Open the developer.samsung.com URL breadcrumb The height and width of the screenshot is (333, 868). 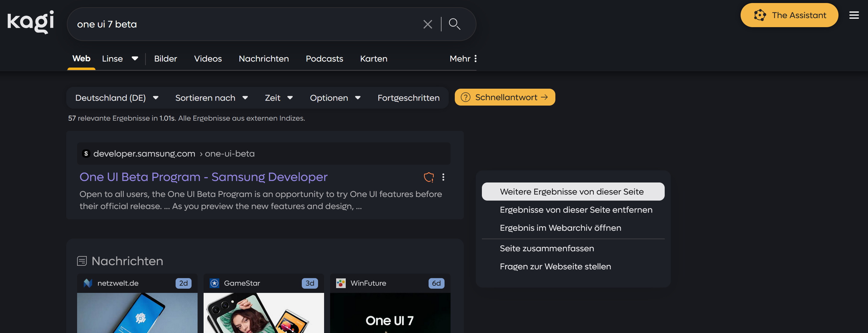click(174, 154)
